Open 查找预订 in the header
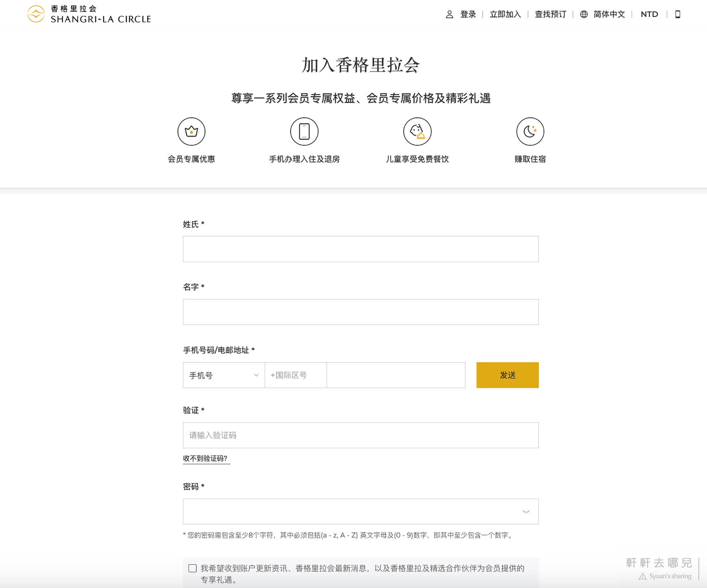 pyautogui.click(x=550, y=14)
